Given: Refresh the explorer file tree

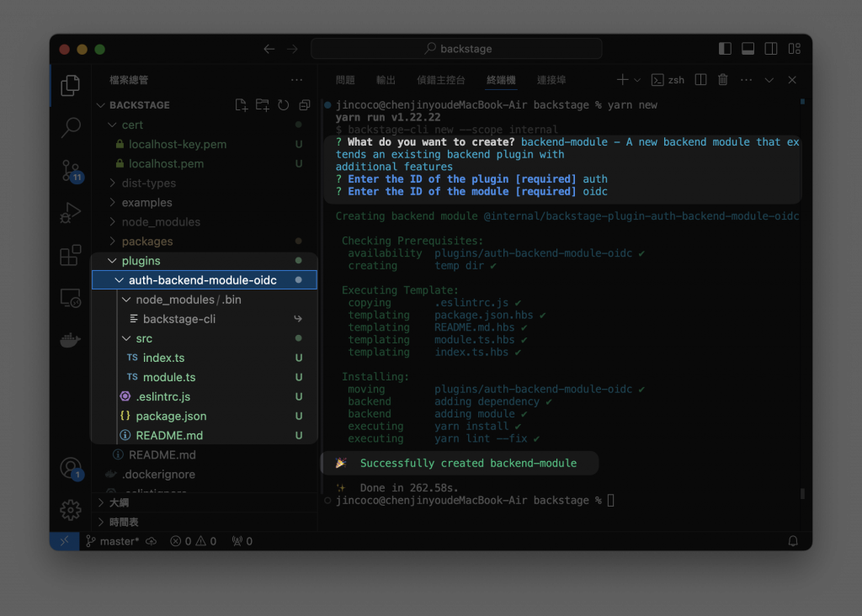Looking at the screenshot, I should coord(283,105).
